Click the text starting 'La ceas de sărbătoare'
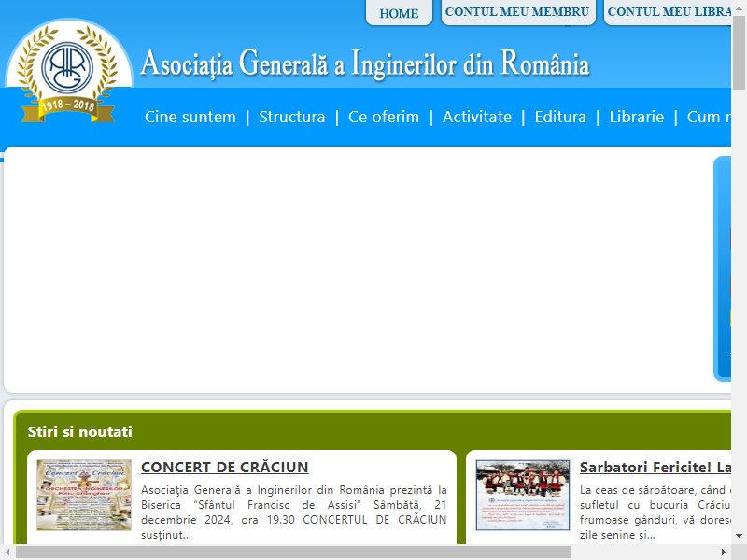747x560 pixels. click(x=655, y=511)
